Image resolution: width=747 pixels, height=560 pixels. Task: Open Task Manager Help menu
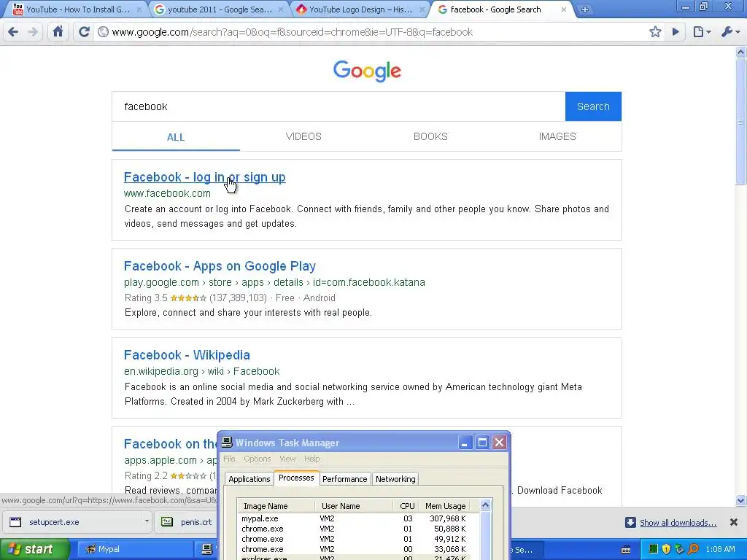311,459
